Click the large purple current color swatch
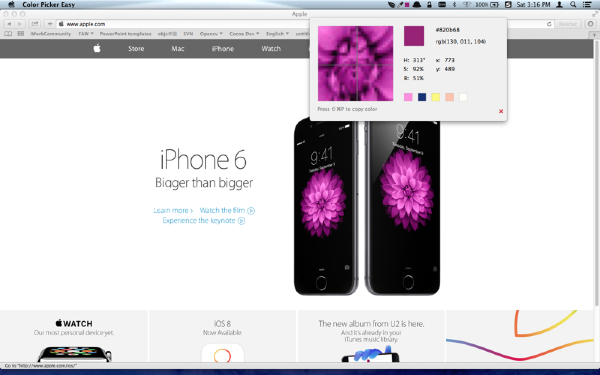The height and width of the screenshot is (375, 600). click(x=414, y=36)
